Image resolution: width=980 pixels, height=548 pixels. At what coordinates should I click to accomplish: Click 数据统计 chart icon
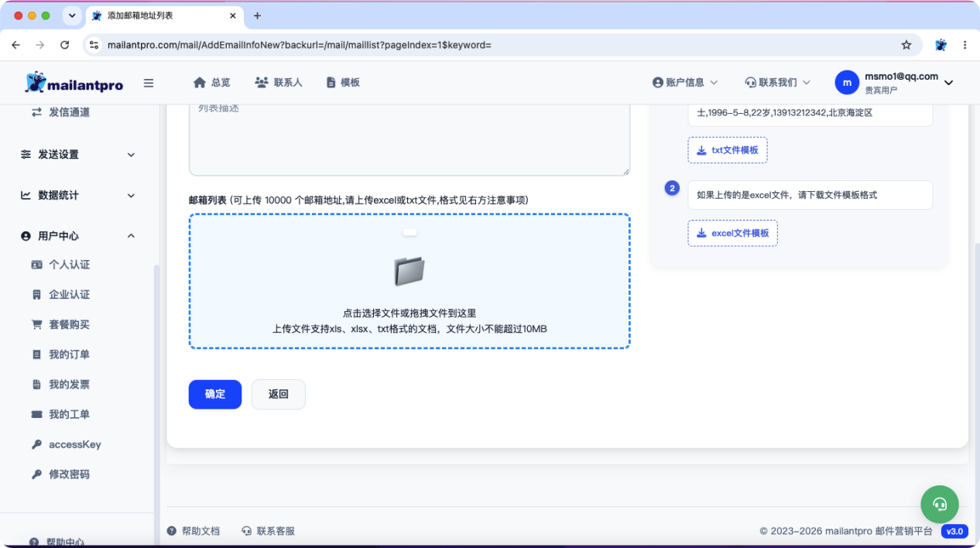click(26, 195)
